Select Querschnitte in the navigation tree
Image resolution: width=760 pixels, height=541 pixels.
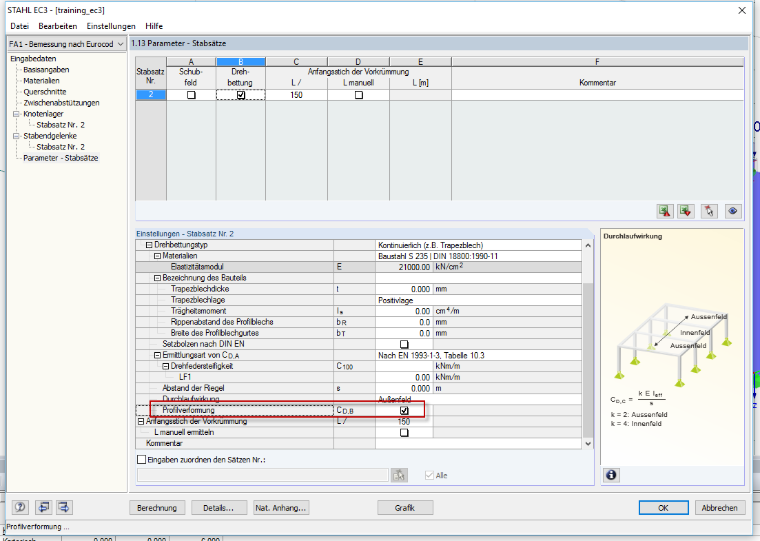click(x=45, y=92)
